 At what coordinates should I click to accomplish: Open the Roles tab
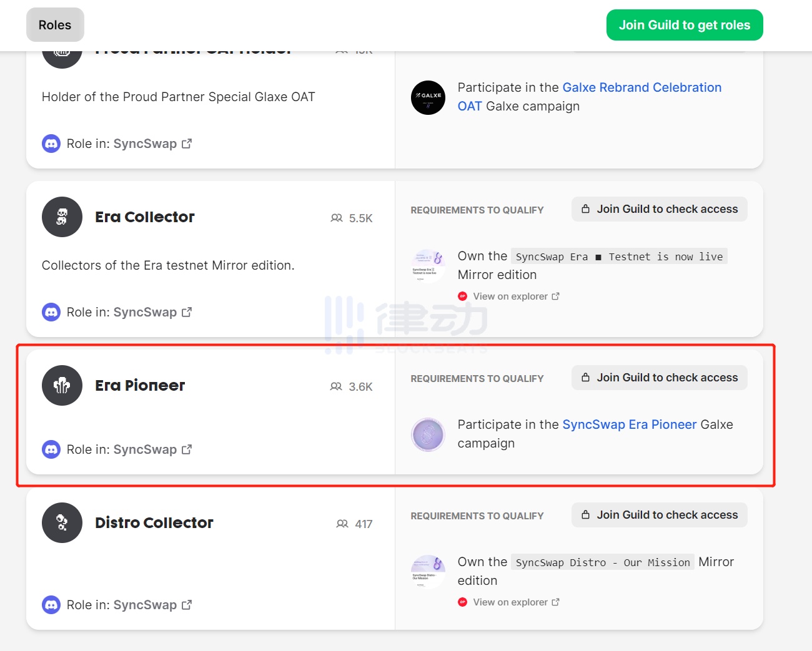click(x=55, y=25)
